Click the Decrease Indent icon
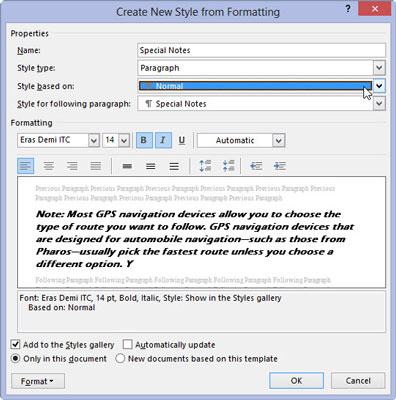This screenshot has width=396, height=400. click(256, 166)
